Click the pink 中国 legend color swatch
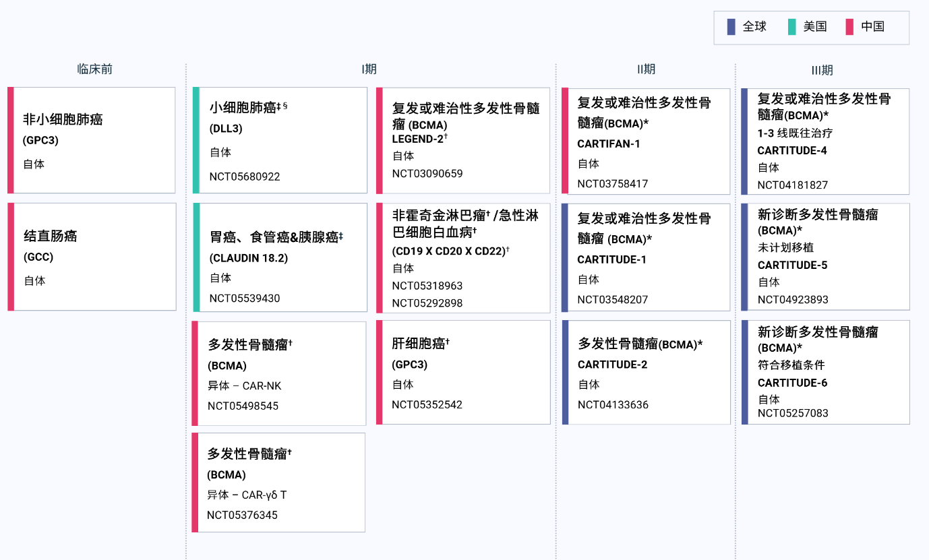This screenshot has height=560, width=929. pyautogui.click(x=849, y=27)
